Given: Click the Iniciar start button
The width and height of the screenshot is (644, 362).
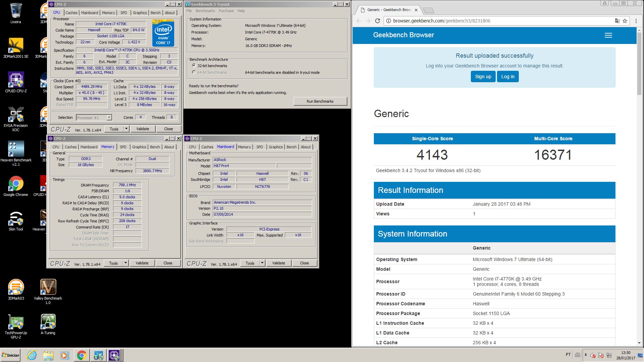Looking at the screenshot, I should 10,355.
